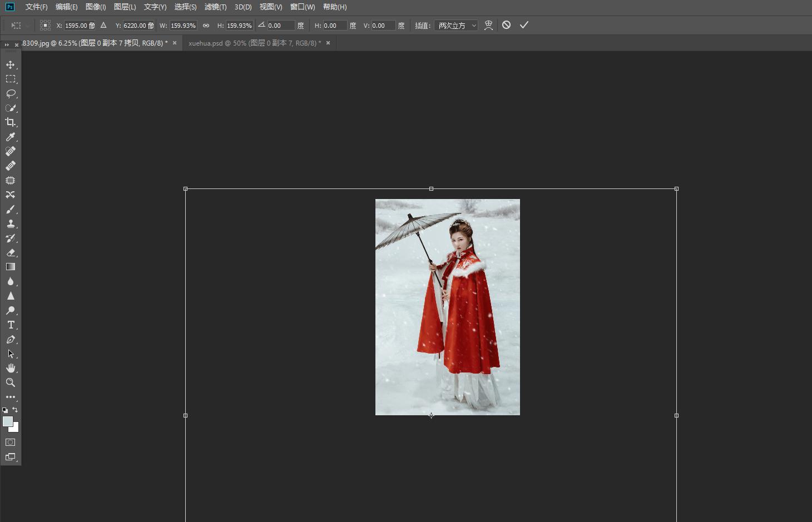812x522 pixels.
Task: Select the Crop tool
Action: pos(11,122)
